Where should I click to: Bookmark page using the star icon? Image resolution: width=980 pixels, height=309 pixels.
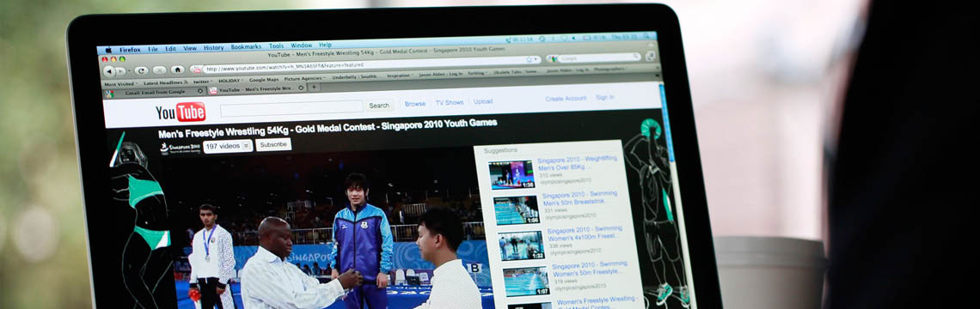click(529, 59)
